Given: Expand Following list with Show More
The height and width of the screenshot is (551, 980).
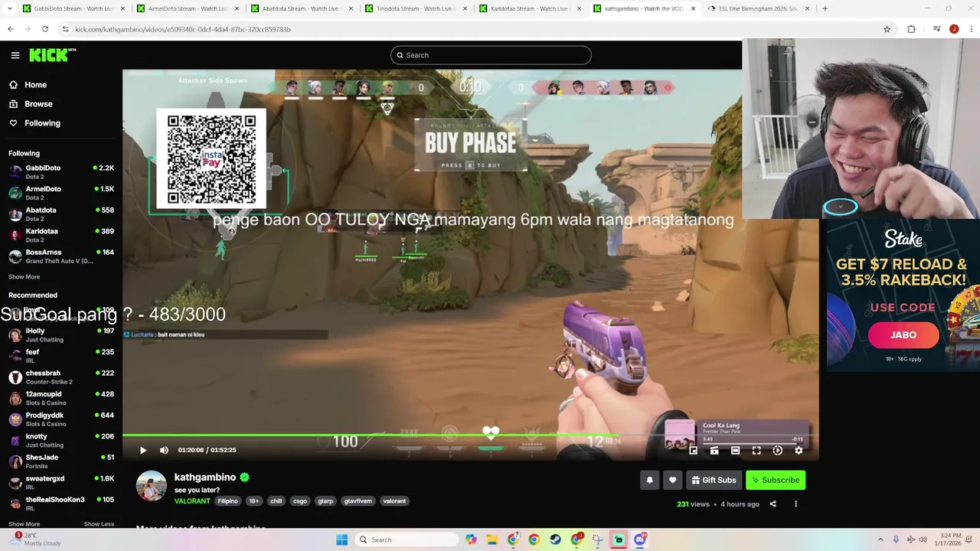Looking at the screenshot, I should [24, 277].
